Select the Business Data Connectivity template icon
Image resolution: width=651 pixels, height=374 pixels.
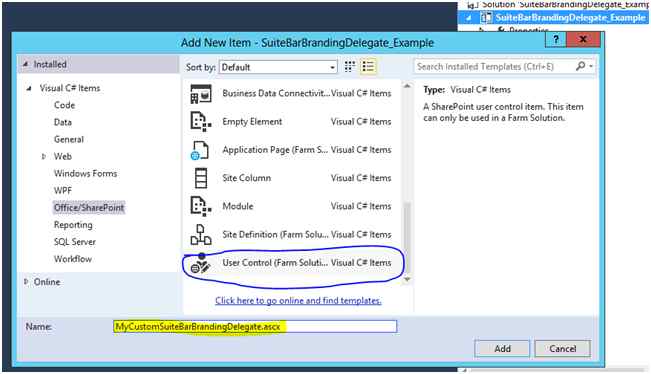click(x=201, y=94)
